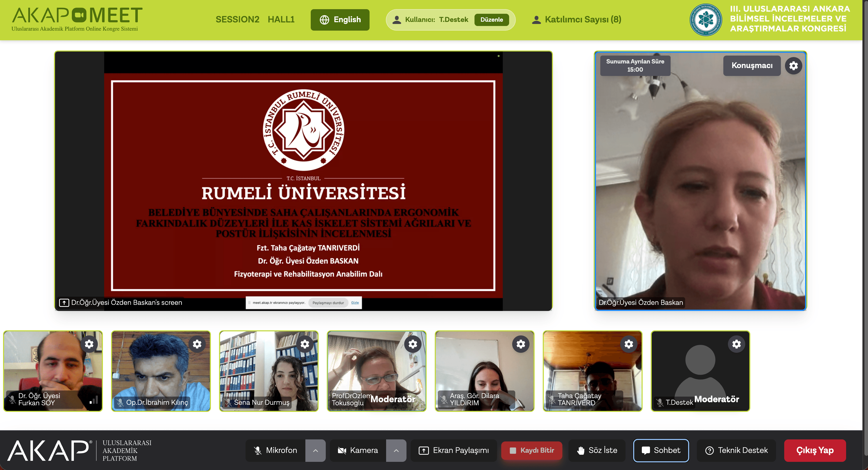
Task: Toggle the Mikrofon mute button
Action: pyautogui.click(x=276, y=450)
